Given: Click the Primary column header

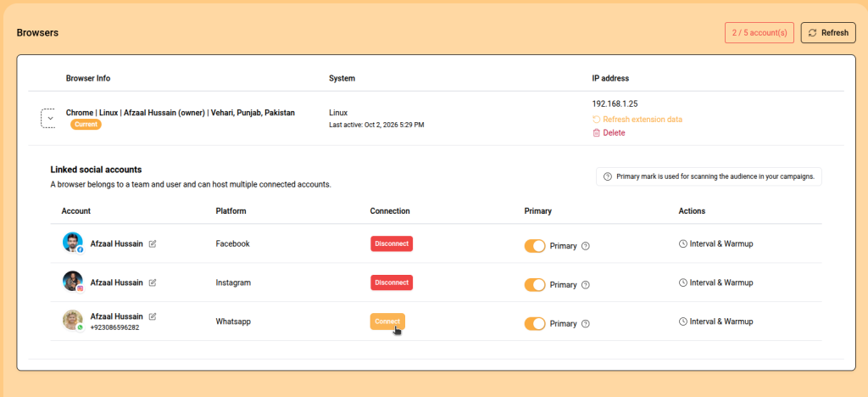Looking at the screenshot, I should 538,211.
